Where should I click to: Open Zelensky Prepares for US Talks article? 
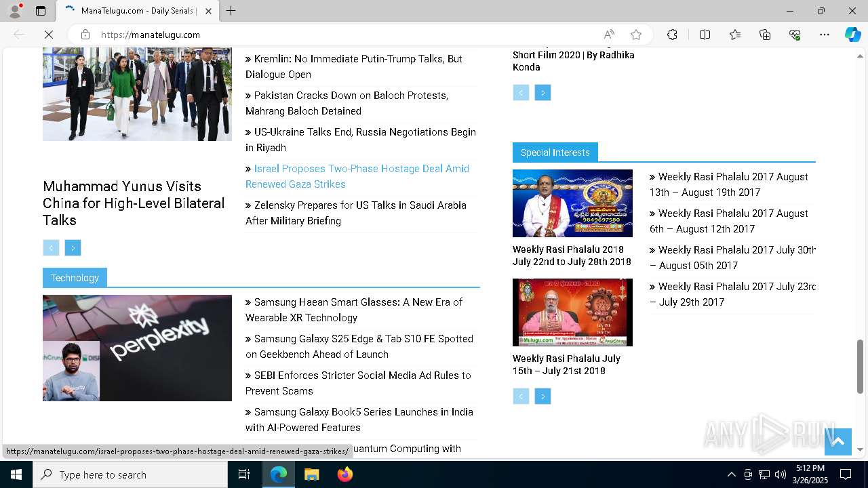[x=356, y=213]
